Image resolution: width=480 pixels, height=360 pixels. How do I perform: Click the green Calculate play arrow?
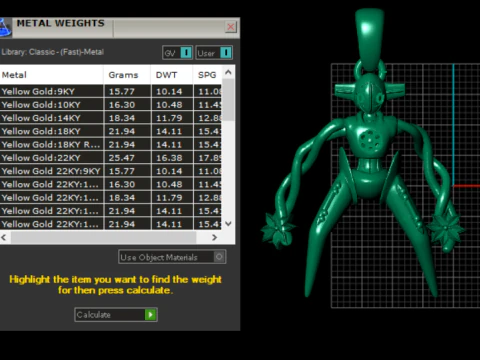150,315
